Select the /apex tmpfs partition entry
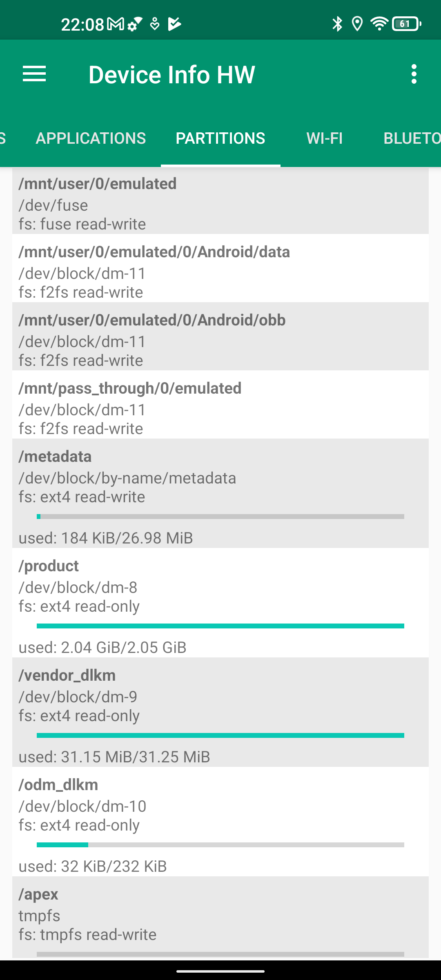Screen dimensions: 441x980 [x=220, y=915]
